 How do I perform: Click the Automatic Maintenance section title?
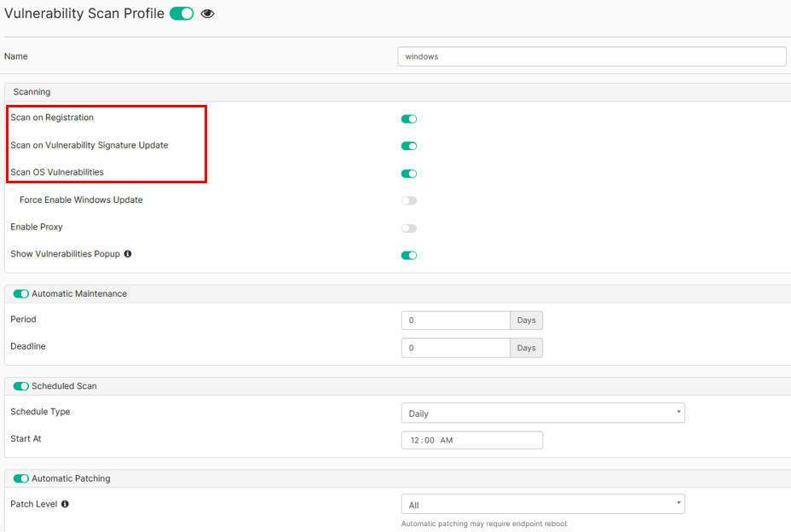tap(79, 294)
